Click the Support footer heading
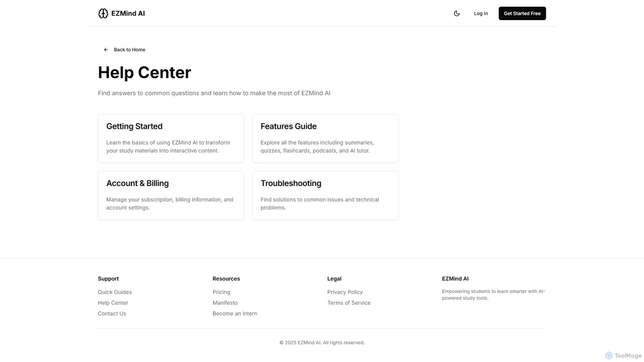Viewport: 644px width, 362px height. pos(108,279)
